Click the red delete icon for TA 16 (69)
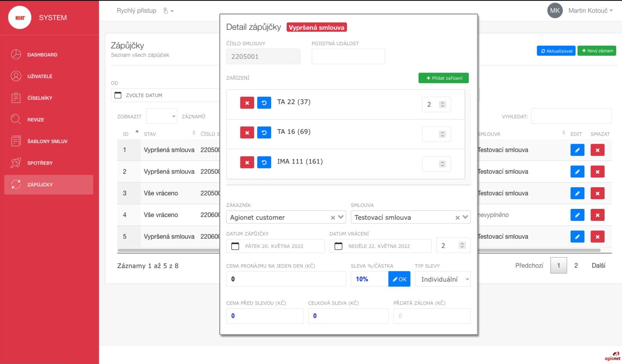 247,132
